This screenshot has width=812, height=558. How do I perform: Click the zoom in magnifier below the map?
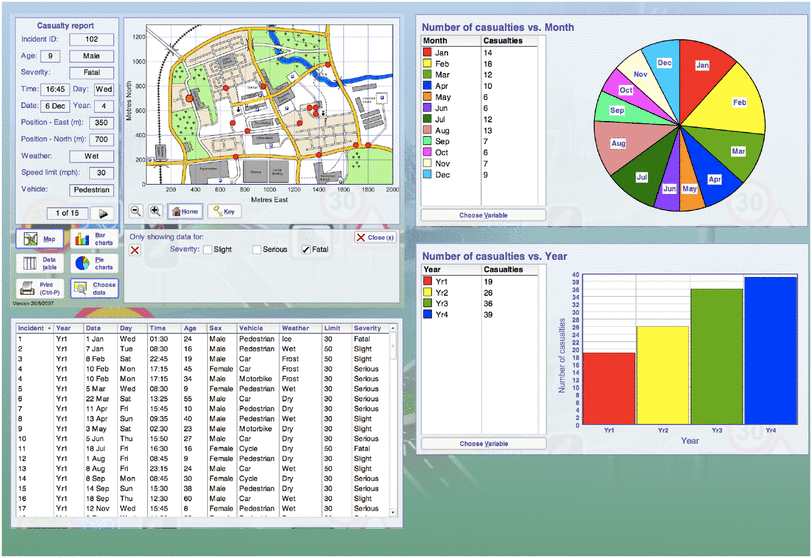155,211
